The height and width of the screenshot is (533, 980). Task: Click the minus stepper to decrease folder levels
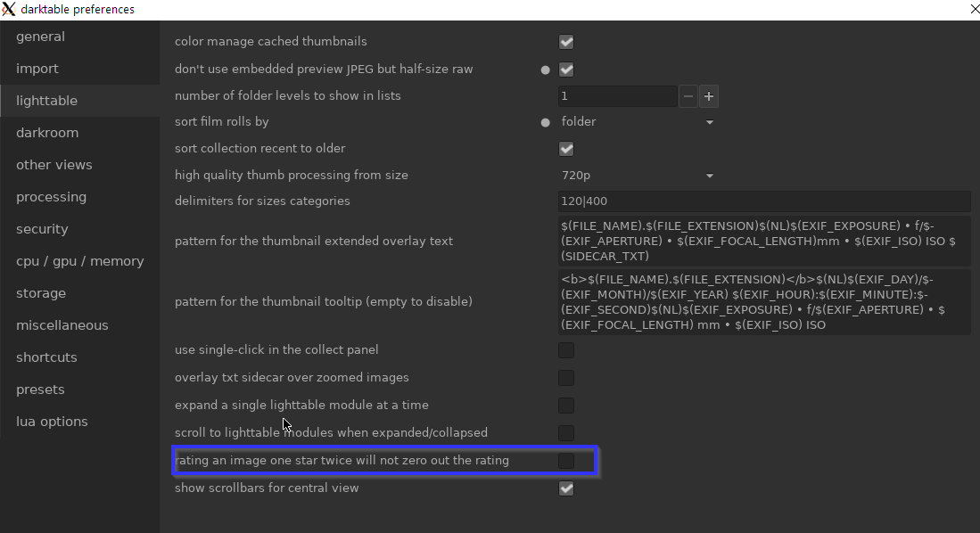click(x=688, y=95)
